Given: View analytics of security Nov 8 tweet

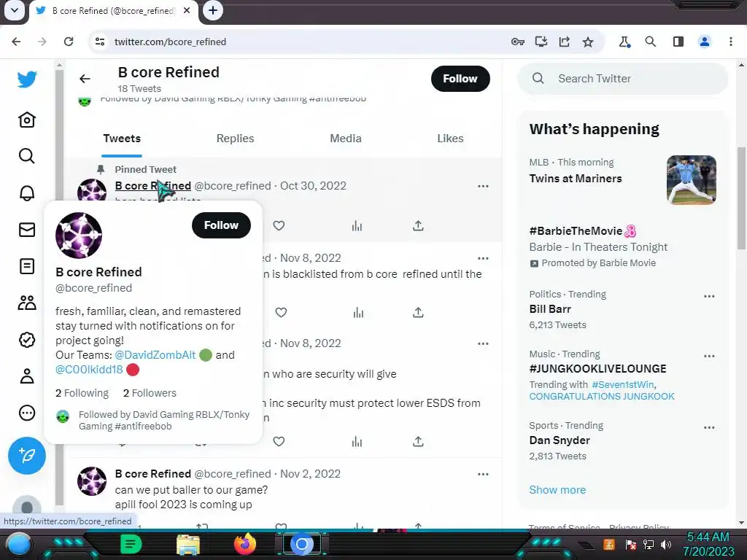Looking at the screenshot, I should [x=357, y=441].
